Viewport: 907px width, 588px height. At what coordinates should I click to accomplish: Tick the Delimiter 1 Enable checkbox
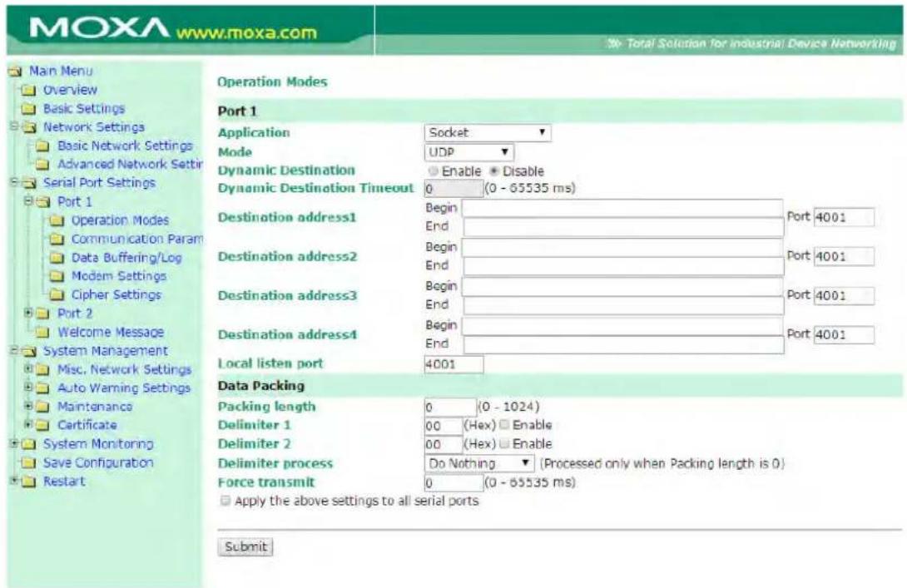click(504, 425)
